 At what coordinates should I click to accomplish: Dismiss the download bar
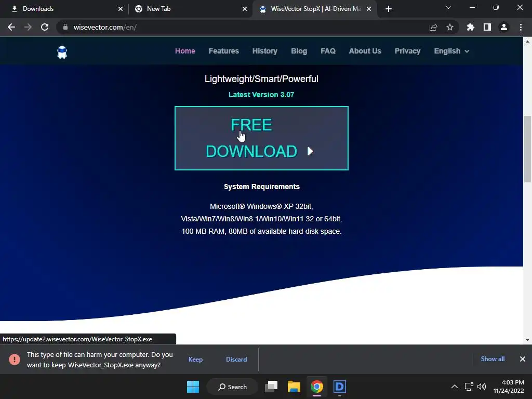pos(523,359)
